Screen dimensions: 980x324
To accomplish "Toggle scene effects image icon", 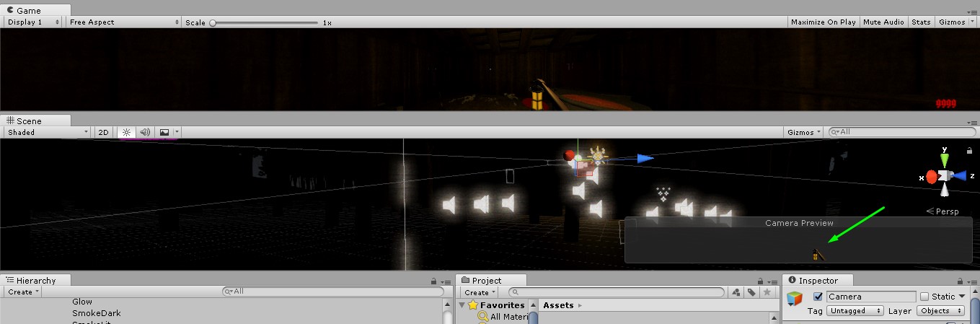I will [164, 132].
